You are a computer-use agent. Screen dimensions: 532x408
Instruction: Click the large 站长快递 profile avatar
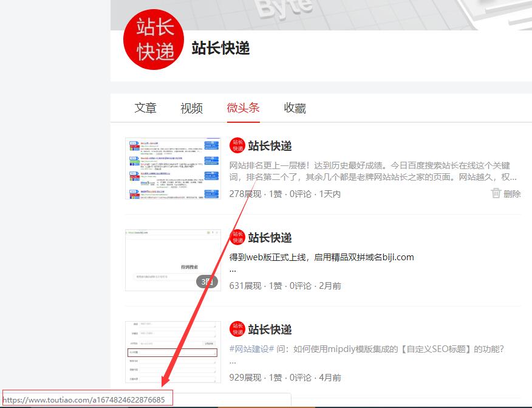click(x=154, y=40)
